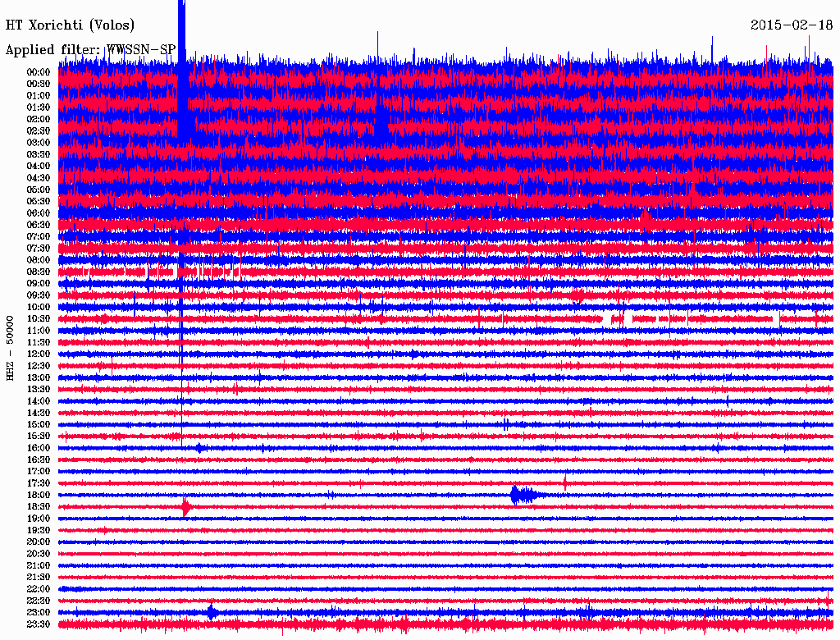The image size is (840, 640).
Task: Select the 00:00 time label
Action: click(39, 72)
